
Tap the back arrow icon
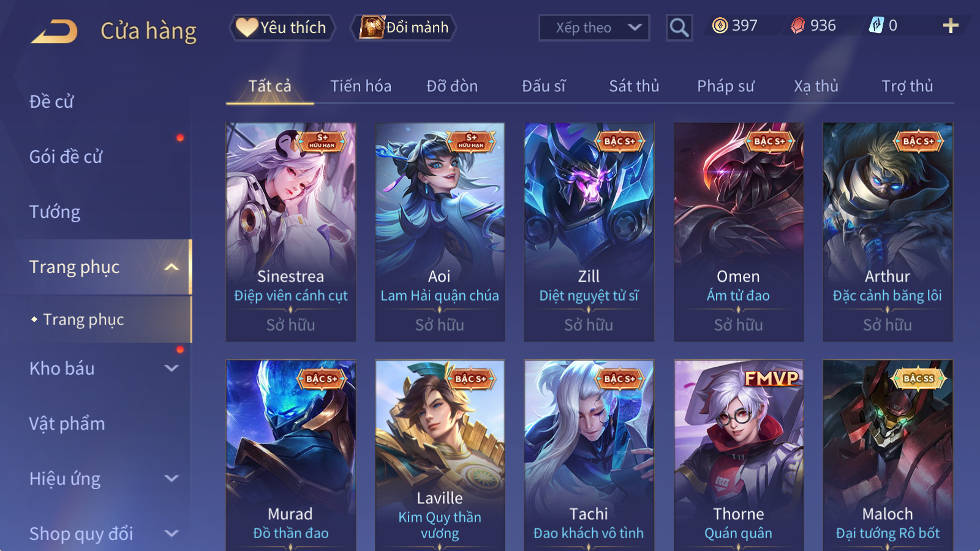(x=55, y=31)
